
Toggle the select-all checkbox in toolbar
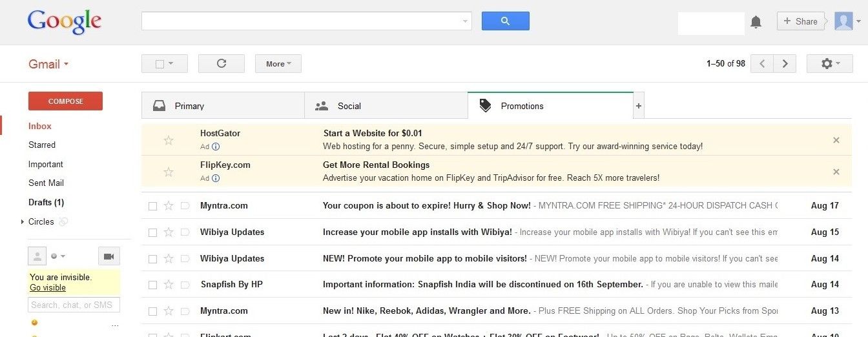point(160,64)
